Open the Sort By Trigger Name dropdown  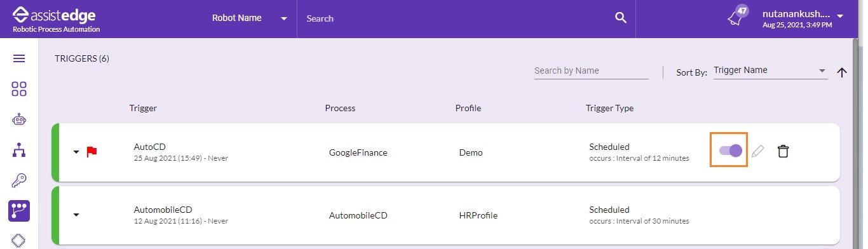tap(770, 71)
